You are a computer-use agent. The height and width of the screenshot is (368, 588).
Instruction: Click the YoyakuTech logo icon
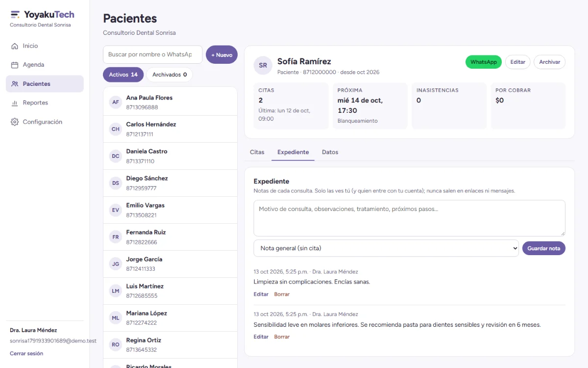(x=15, y=15)
